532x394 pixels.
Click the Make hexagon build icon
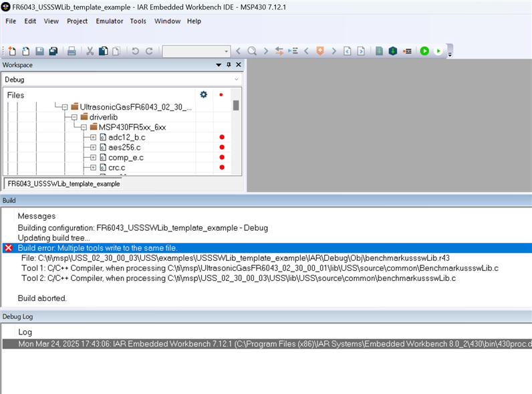(x=393, y=51)
